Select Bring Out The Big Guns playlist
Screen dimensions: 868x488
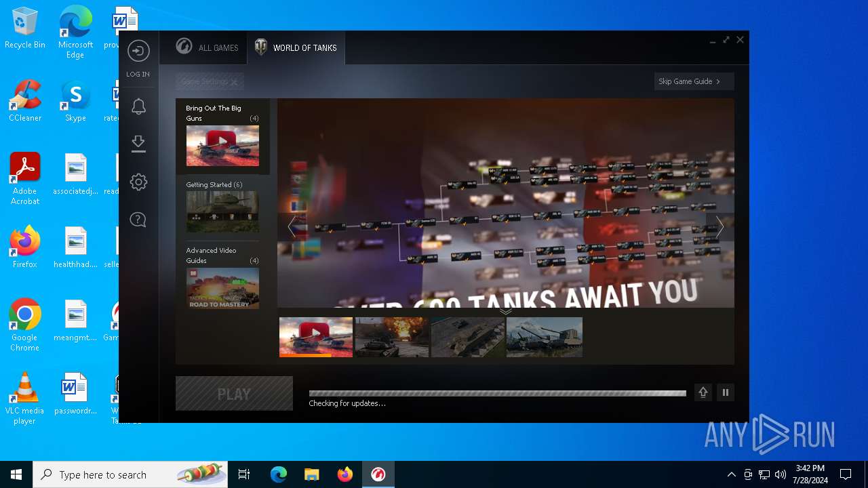[222, 136]
